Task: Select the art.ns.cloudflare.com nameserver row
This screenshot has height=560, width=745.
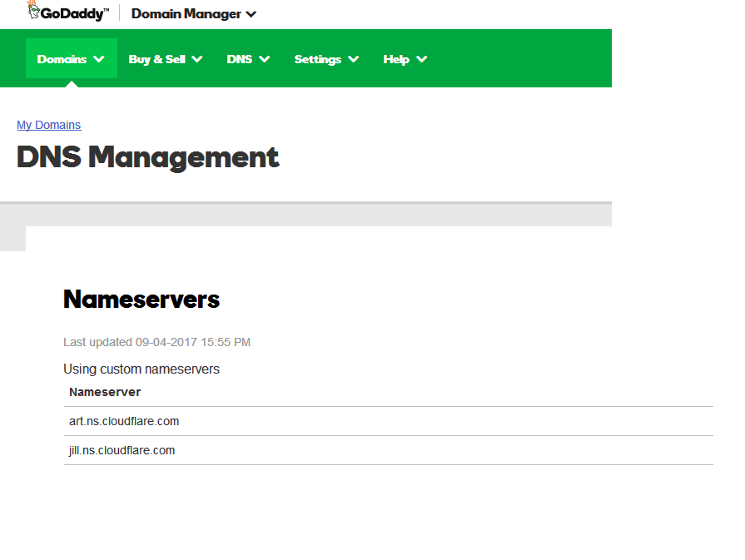Action: click(x=388, y=421)
